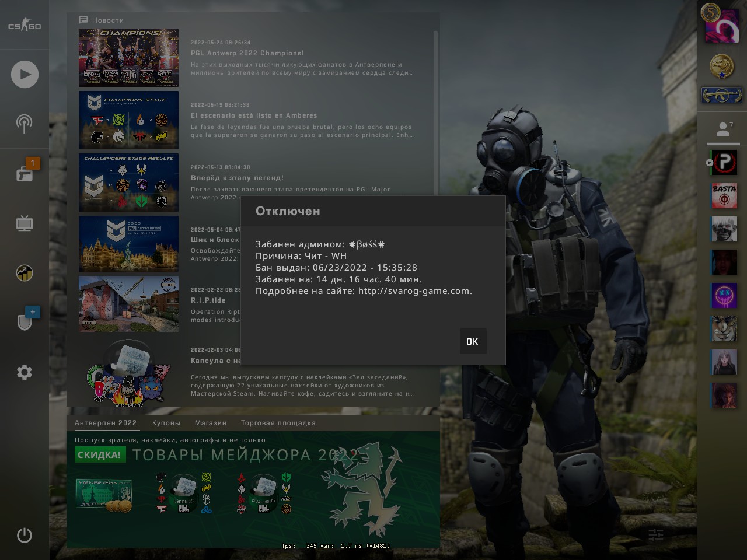The image size is (747, 560).
Task: Open the stats circular badge icon
Action: click(x=25, y=272)
